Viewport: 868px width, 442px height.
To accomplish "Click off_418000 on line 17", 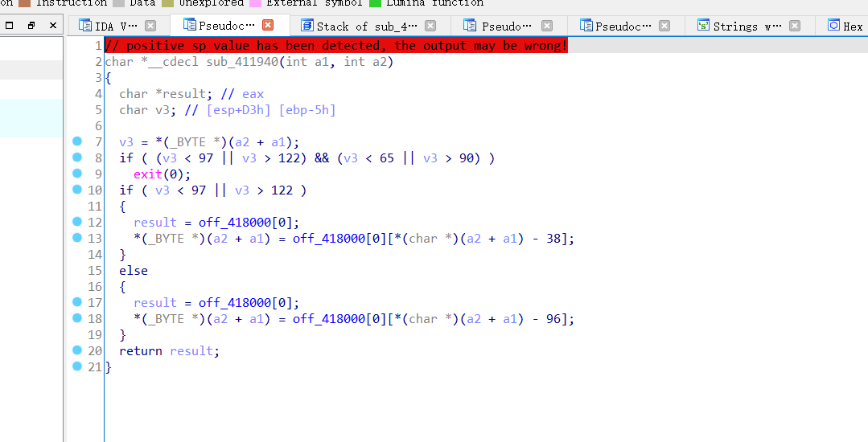I will tap(235, 302).
